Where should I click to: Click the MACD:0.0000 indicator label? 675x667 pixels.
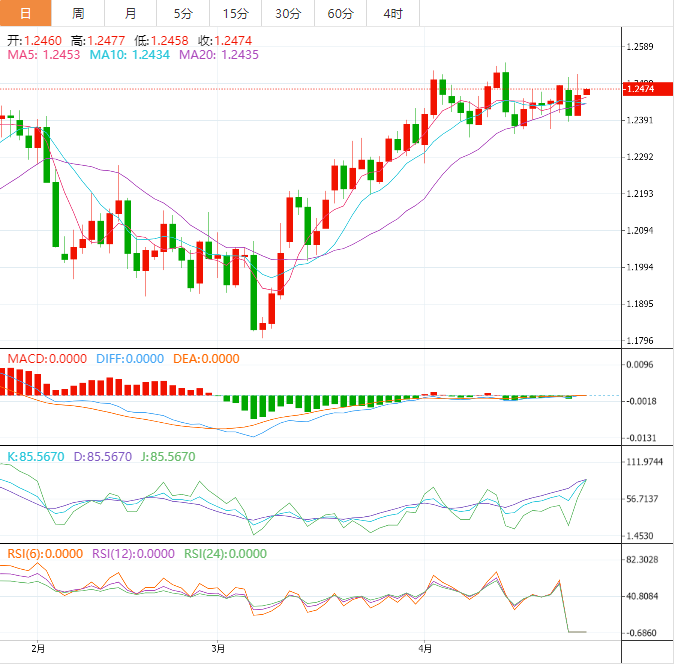pyautogui.click(x=47, y=359)
